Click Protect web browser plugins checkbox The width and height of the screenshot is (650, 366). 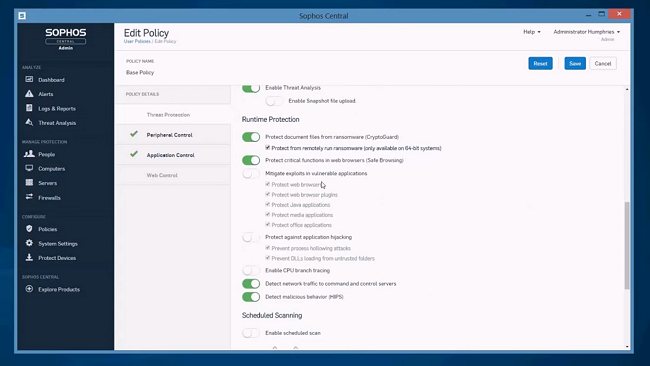[268, 194]
